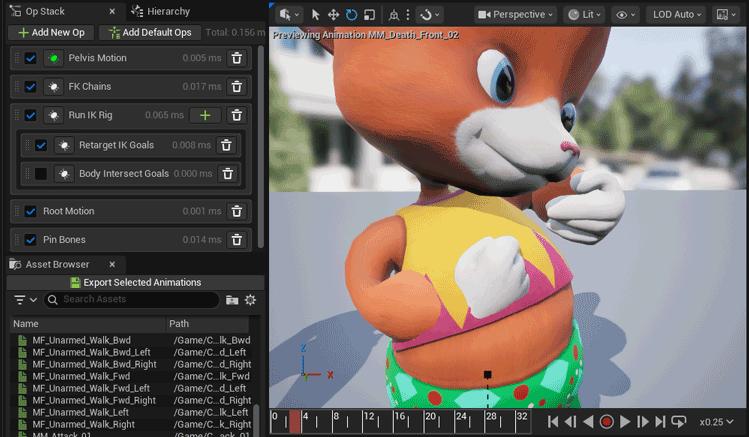Image resolution: width=749 pixels, height=437 pixels.
Task: Select the rotate transform tool
Action: 351,15
